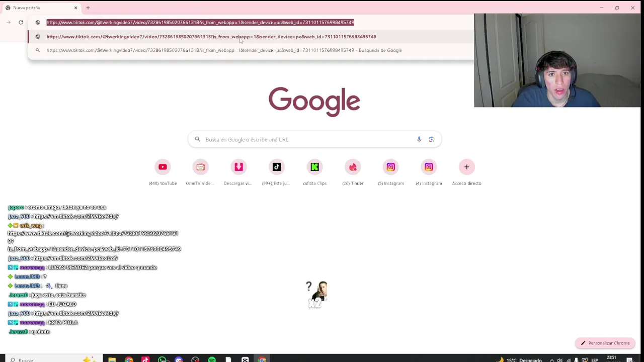Click the streamer webcam overlay
Screen dimensions: 644x362
coord(557,60)
